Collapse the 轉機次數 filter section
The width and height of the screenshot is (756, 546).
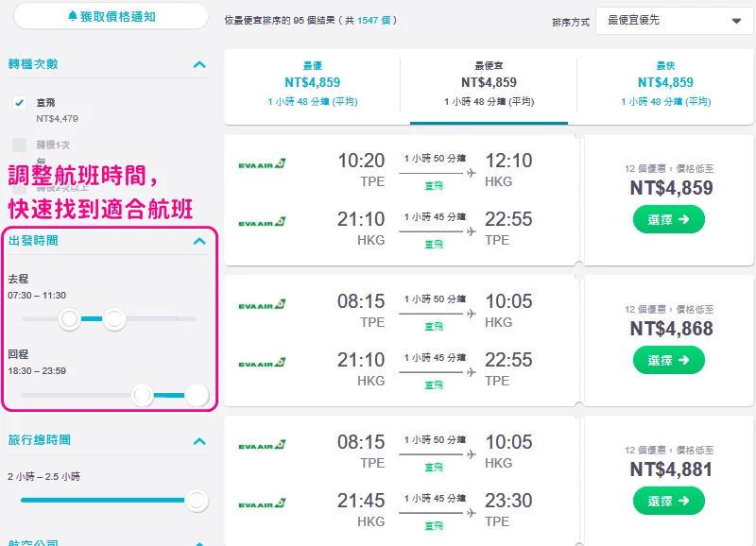tap(199, 64)
